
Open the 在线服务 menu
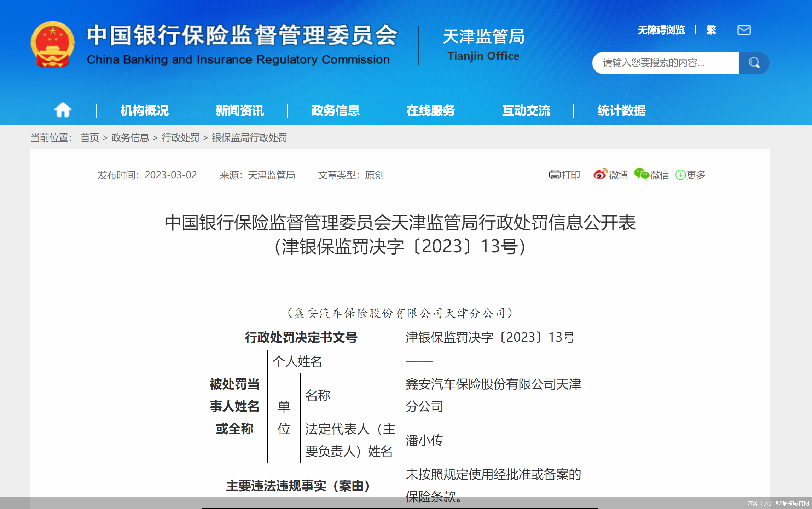(x=431, y=110)
